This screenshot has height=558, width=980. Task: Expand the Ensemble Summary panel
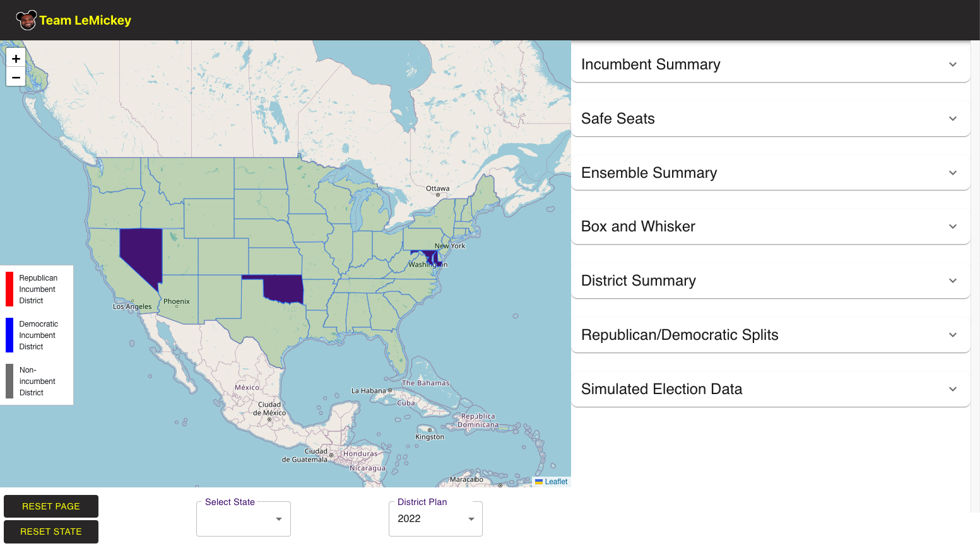[x=770, y=173]
